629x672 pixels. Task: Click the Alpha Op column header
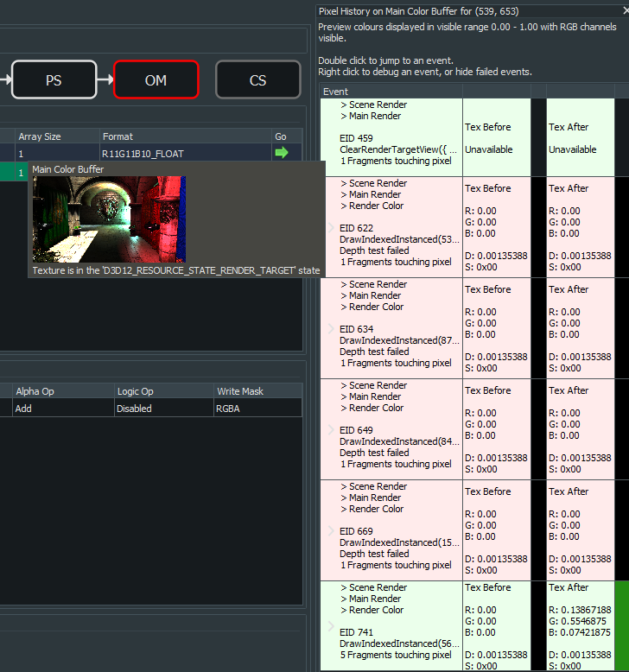[x=63, y=391]
